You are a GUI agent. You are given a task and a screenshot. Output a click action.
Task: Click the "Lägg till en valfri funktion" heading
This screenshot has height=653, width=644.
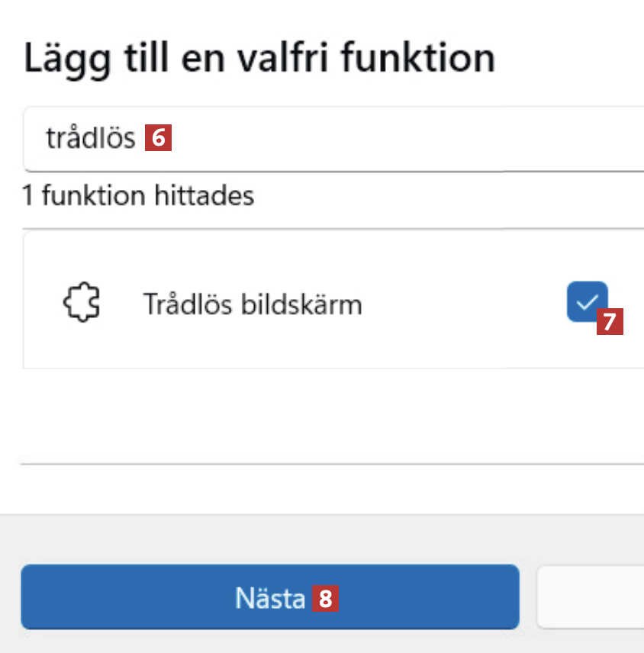(x=259, y=58)
